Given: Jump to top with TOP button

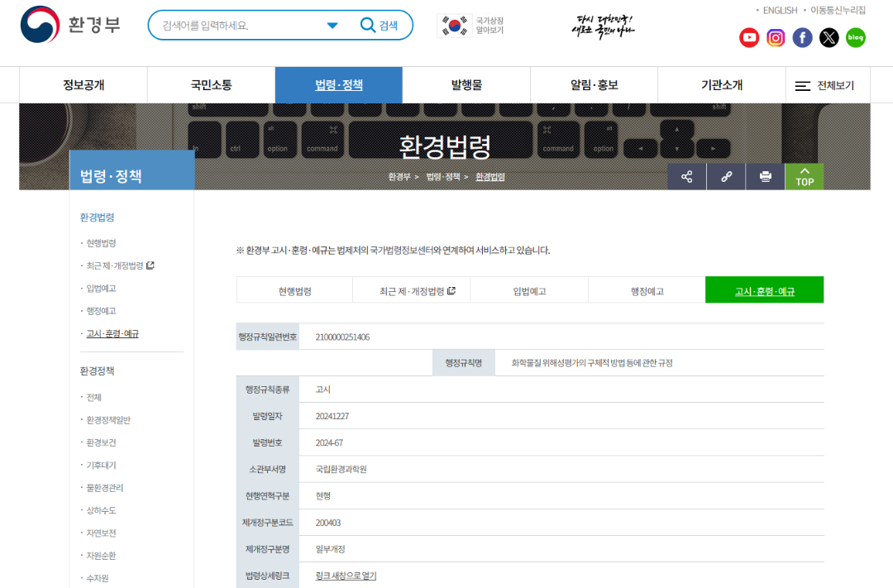Looking at the screenshot, I should (804, 177).
